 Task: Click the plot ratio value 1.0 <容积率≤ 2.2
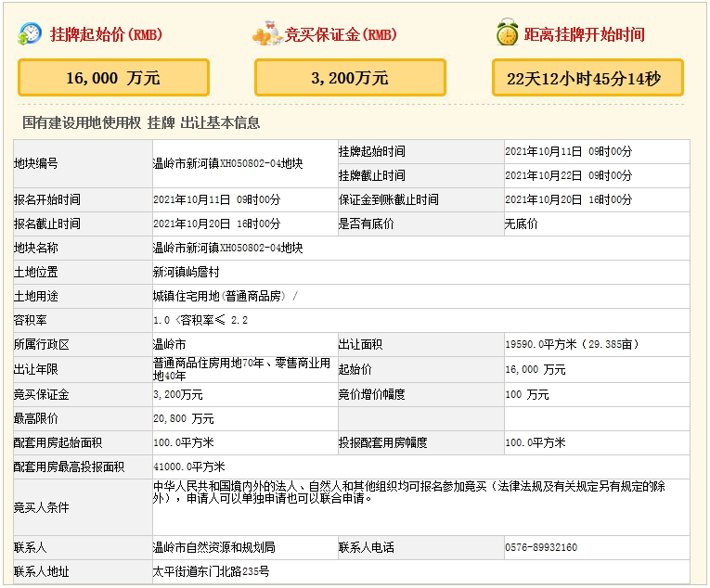(x=200, y=320)
